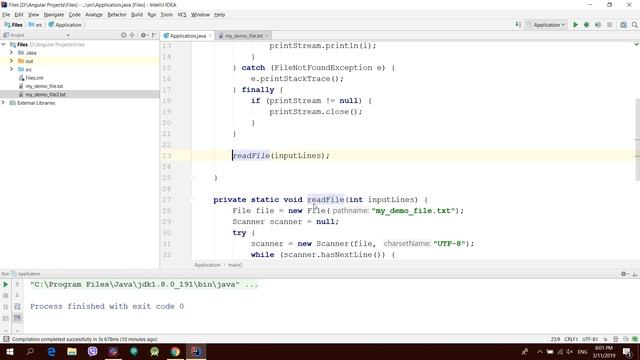Go up the stack trace in the Run panel
The image size is (640, 360).
[x=17, y=284]
